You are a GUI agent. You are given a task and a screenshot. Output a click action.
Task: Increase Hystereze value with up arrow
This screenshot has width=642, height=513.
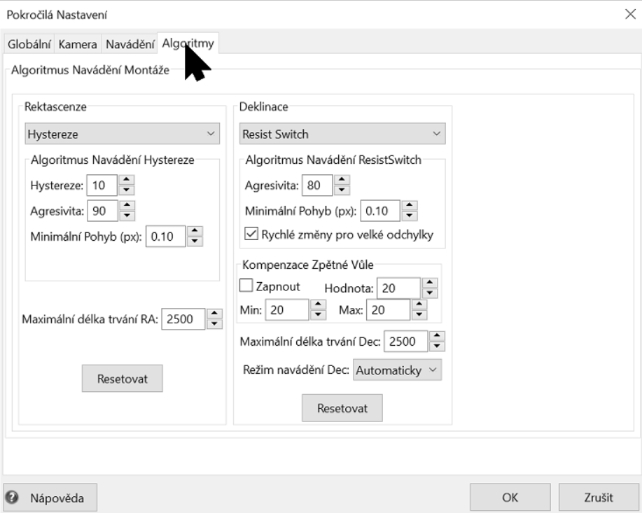[x=127, y=180]
